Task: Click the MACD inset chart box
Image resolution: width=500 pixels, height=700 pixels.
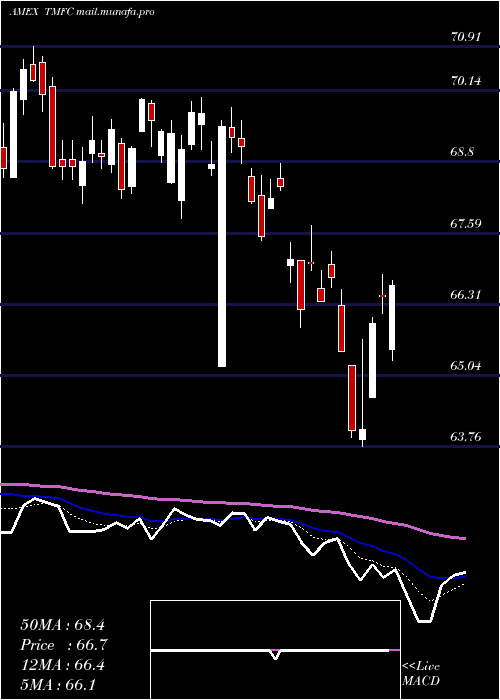Action: (275, 650)
